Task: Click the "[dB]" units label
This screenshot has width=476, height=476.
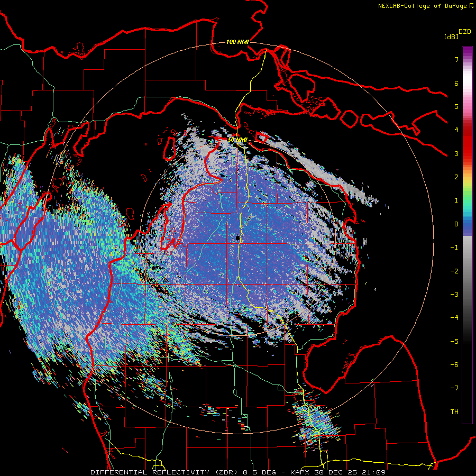Action: click(x=451, y=36)
